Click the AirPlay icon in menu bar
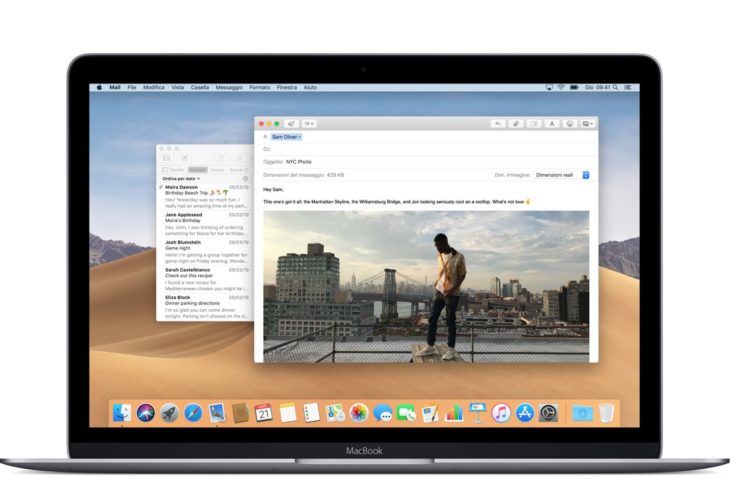 [x=549, y=87]
